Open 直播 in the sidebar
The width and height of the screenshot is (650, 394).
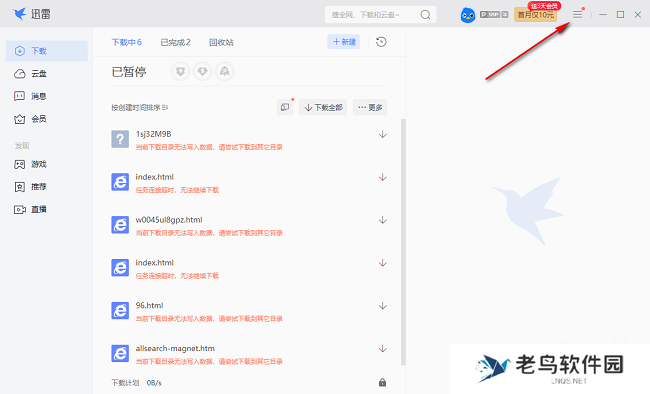click(x=31, y=209)
